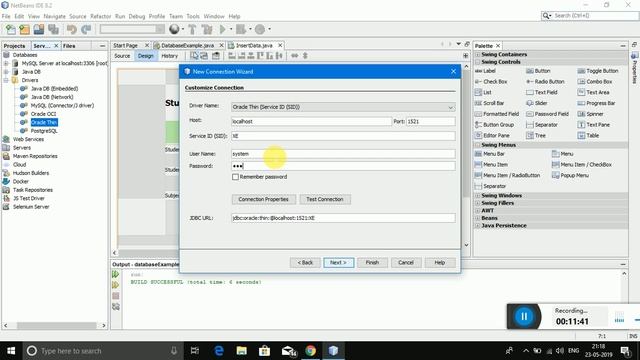Click the Clean and Build icon
The width and height of the screenshot is (640, 360).
(x=207, y=29)
